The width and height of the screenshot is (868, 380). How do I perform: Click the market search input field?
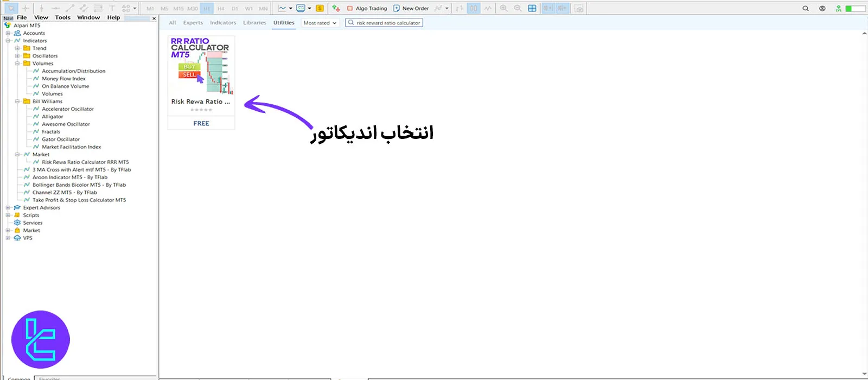(x=384, y=23)
